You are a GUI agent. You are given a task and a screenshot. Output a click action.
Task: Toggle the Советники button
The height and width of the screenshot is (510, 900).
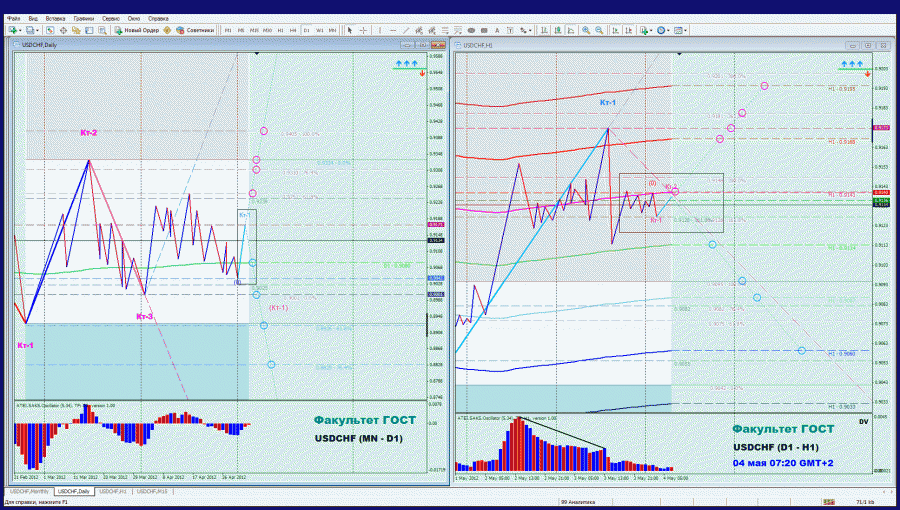pyautogui.click(x=195, y=30)
